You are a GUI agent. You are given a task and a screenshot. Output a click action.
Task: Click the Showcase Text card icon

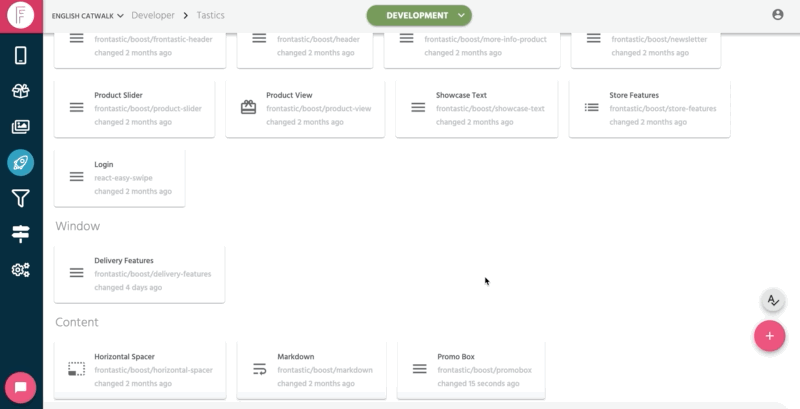(418, 108)
